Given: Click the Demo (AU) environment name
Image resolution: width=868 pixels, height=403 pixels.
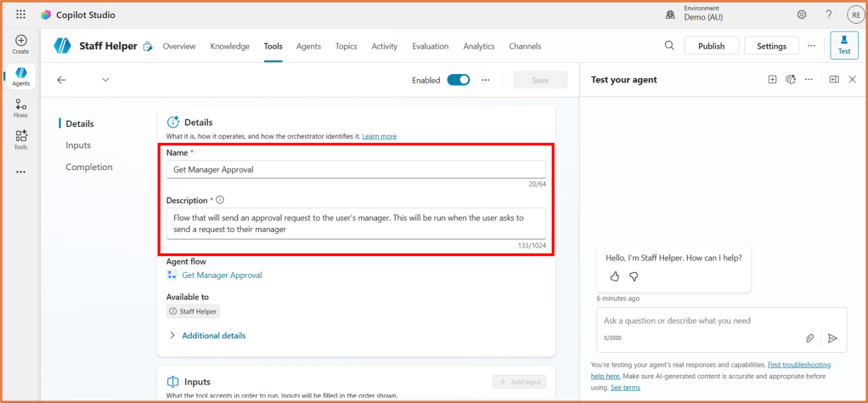Looking at the screenshot, I should coord(703,18).
